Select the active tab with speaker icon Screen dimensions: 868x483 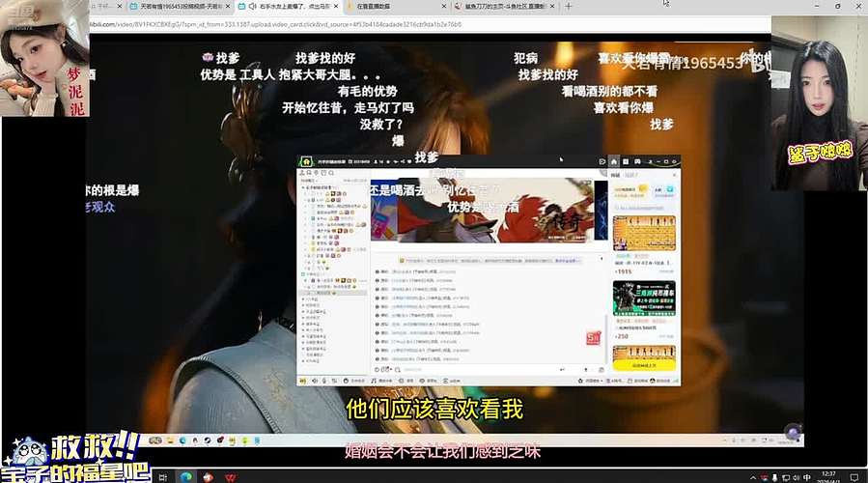(288, 6)
